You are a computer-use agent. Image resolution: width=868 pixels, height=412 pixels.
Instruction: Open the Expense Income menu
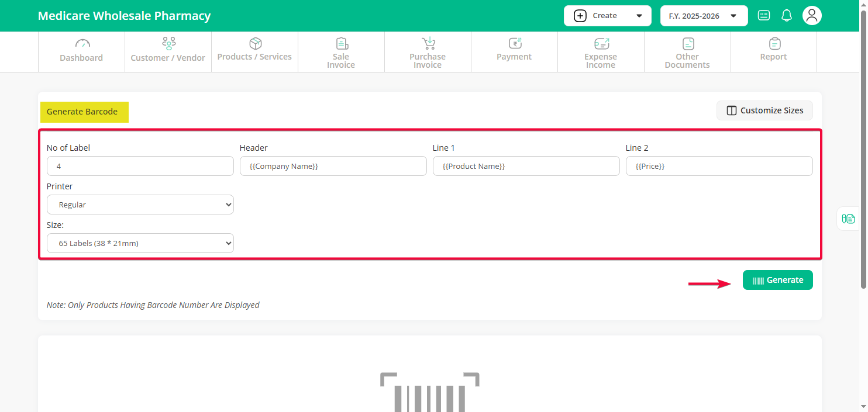(601, 51)
